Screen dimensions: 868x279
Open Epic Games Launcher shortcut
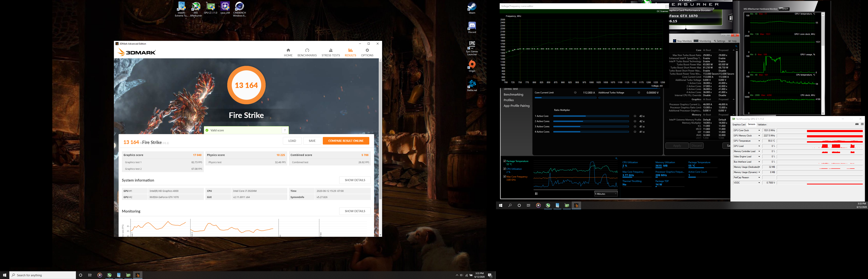[472, 48]
